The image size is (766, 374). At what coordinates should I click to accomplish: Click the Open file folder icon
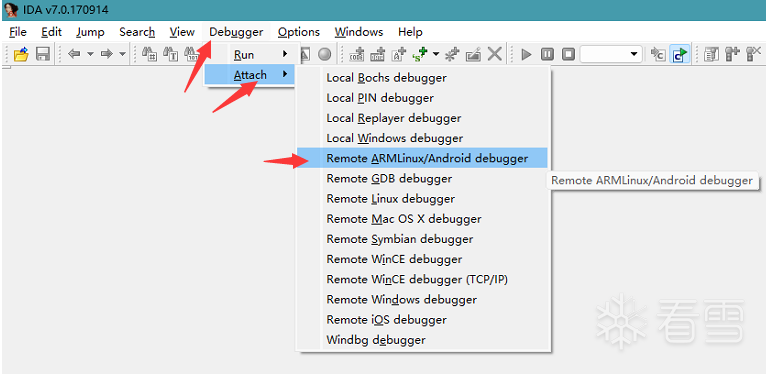tap(21, 54)
